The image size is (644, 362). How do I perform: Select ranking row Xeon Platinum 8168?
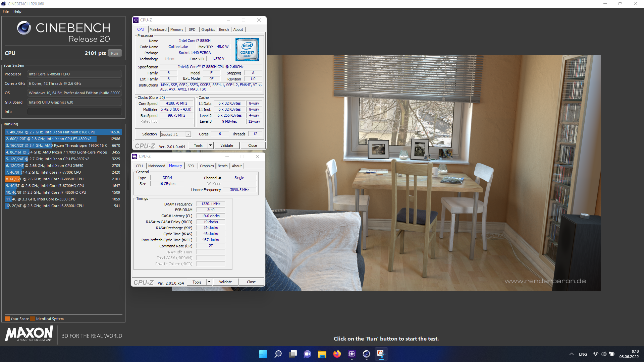pos(63,132)
